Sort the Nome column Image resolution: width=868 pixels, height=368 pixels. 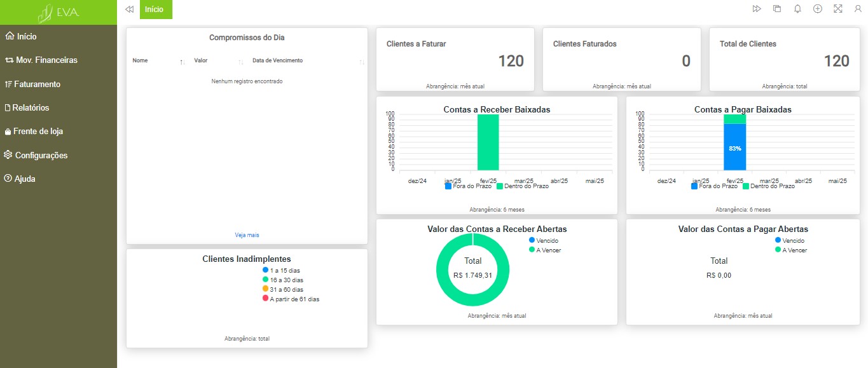pyautogui.click(x=182, y=62)
